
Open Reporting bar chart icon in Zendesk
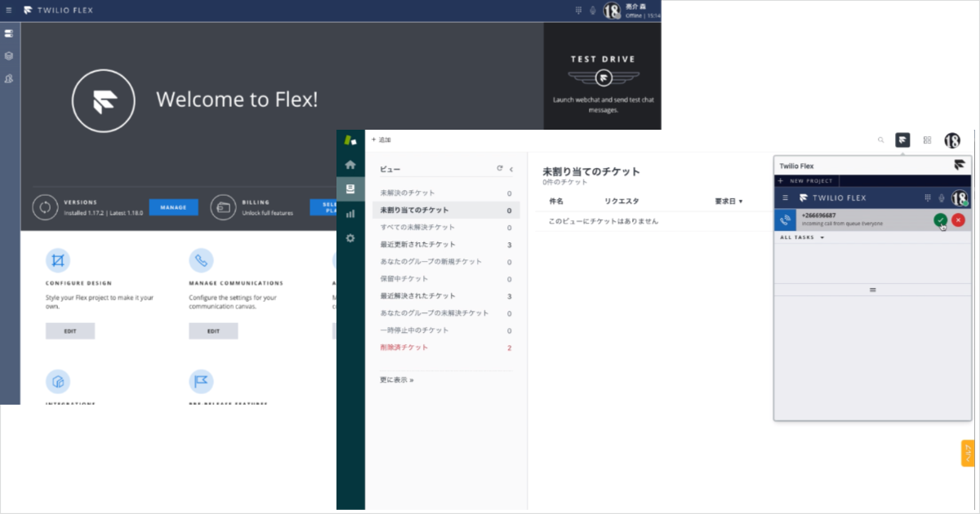tap(350, 214)
